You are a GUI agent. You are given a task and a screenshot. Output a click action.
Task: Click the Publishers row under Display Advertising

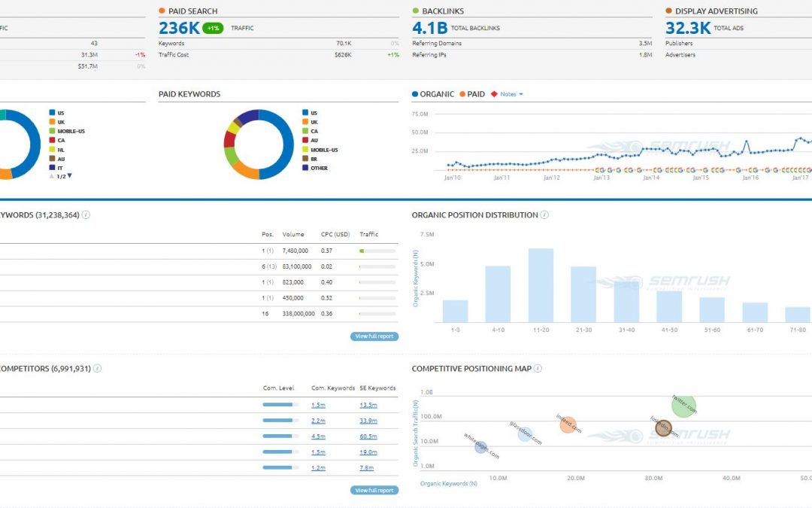pyautogui.click(x=679, y=44)
